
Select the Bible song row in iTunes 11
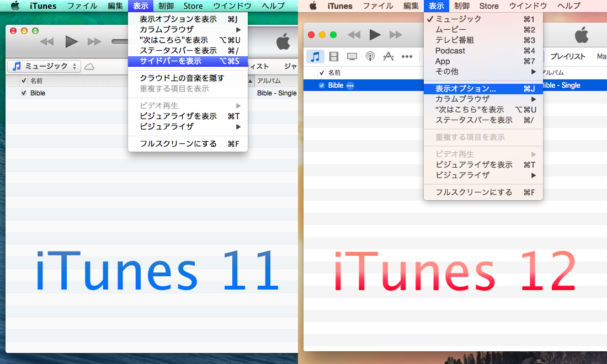tap(151, 93)
